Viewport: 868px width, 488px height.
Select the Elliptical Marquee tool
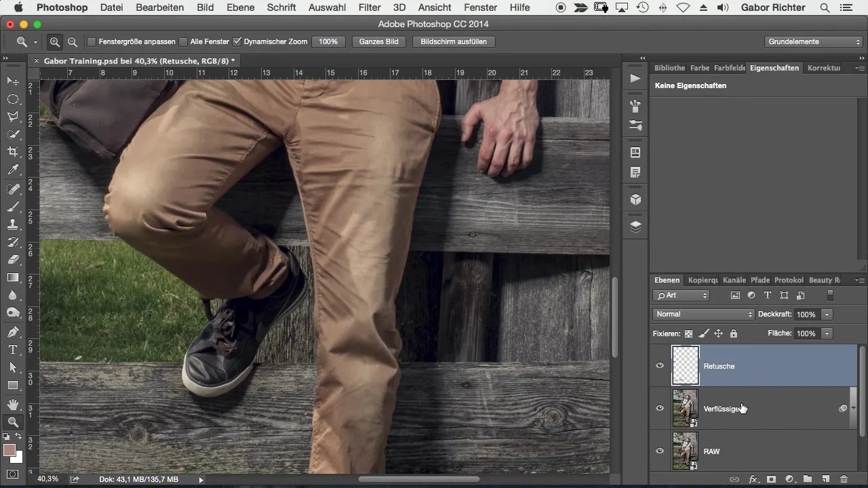12,99
